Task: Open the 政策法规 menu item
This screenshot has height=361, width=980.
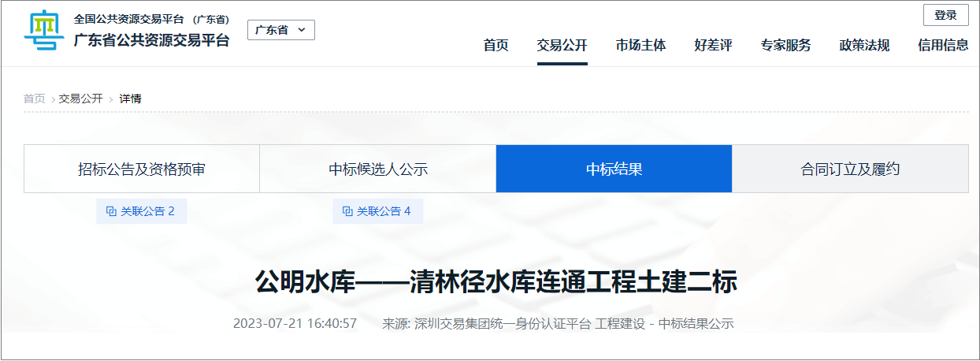Action: point(864,46)
